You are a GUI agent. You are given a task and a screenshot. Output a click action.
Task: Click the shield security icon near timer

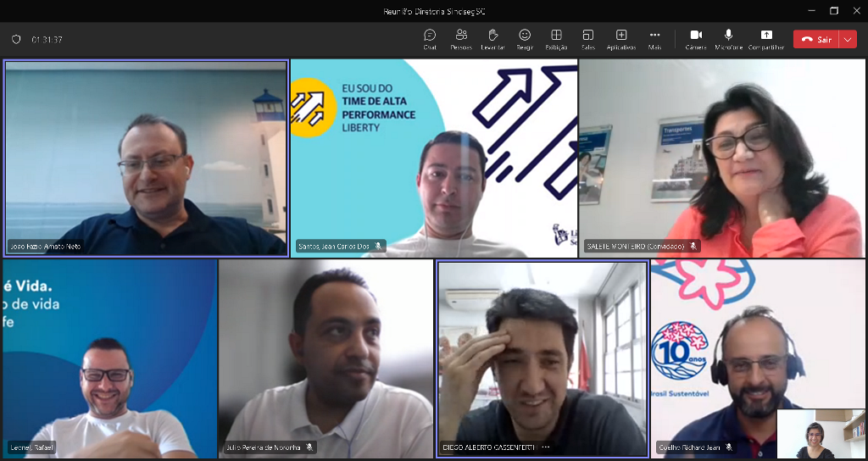16,40
